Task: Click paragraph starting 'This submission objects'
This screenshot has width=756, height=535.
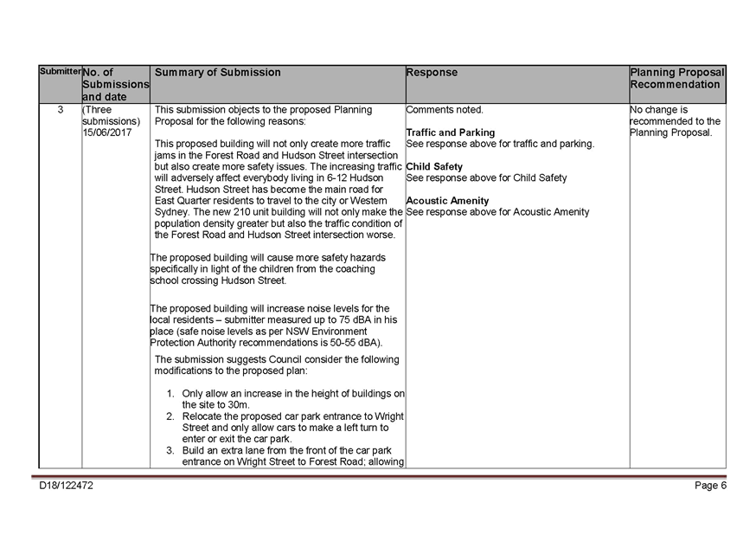Action: point(263,116)
